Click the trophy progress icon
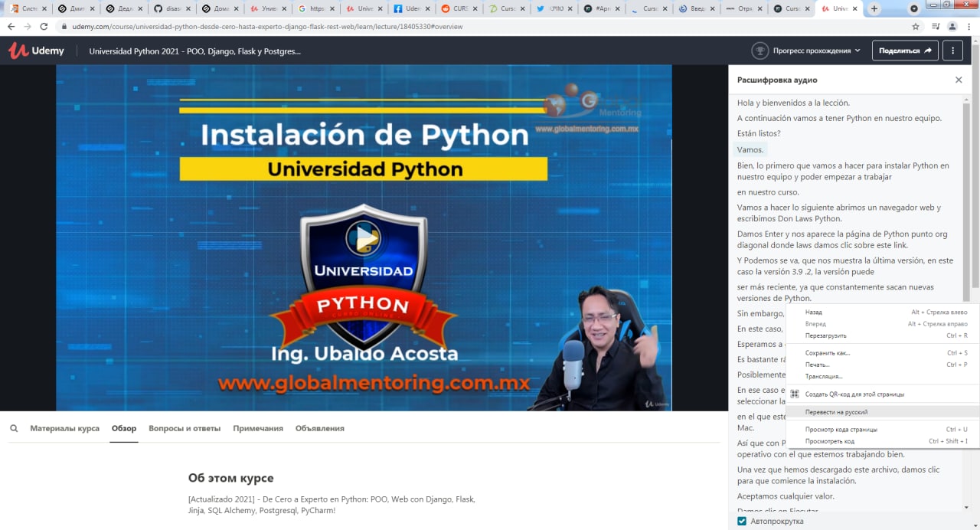The width and height of the screenshot is (980, 530). tap(759, 51)
